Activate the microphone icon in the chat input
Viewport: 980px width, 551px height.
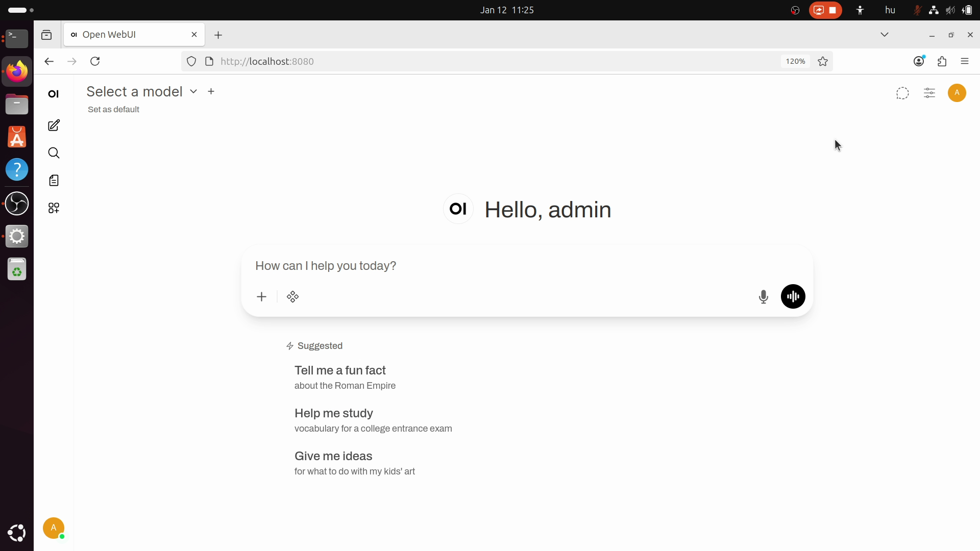763,296
